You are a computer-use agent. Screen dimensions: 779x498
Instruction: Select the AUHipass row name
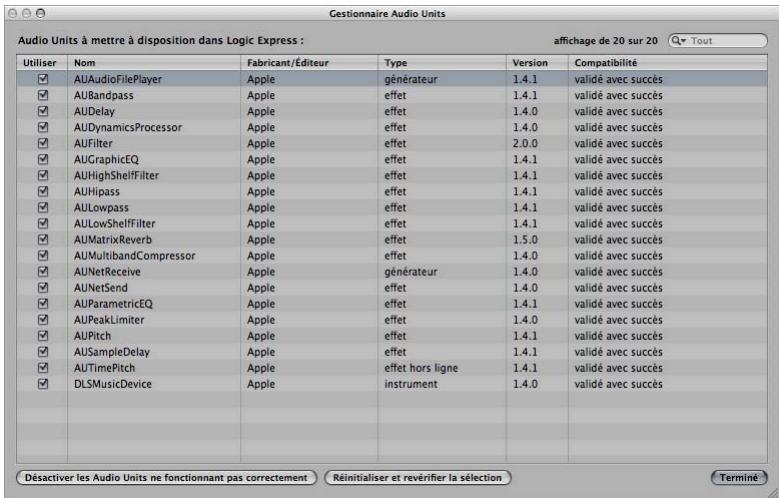pyautogui.click(x=96, y=191)
